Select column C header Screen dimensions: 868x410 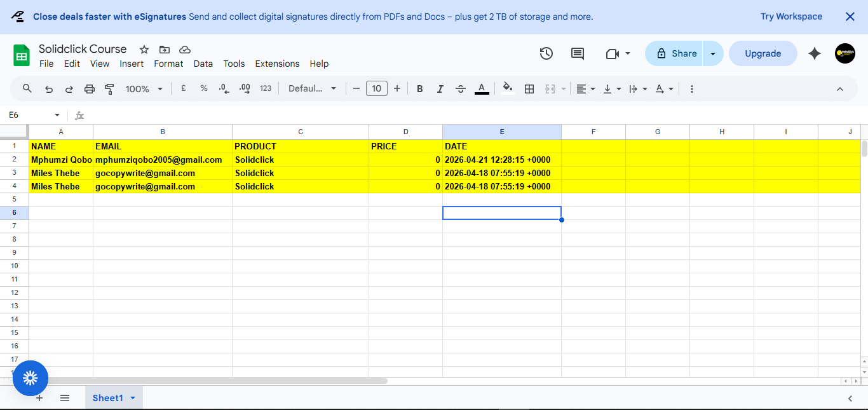pos(301,132)
